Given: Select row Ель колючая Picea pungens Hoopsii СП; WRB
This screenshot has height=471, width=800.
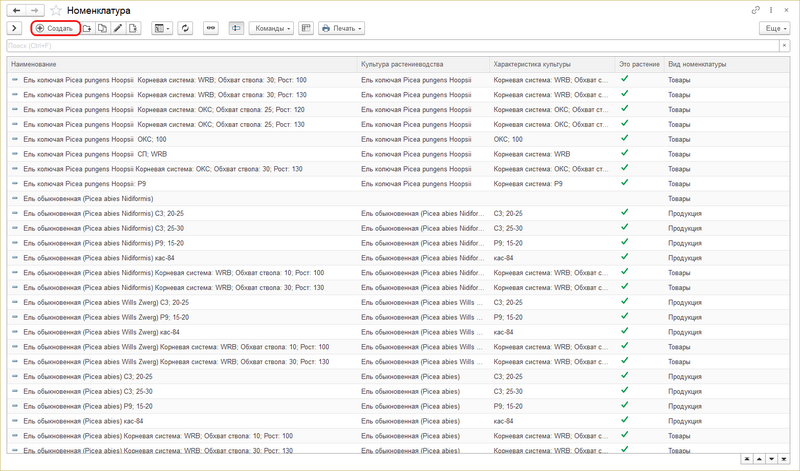Looking at the screenshot, I should [x=398, y=154].
